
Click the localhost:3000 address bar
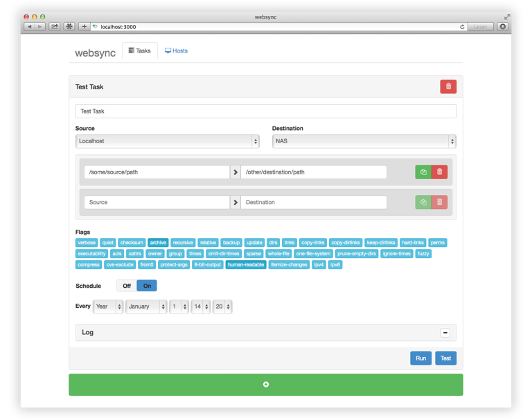click(275, 27)
